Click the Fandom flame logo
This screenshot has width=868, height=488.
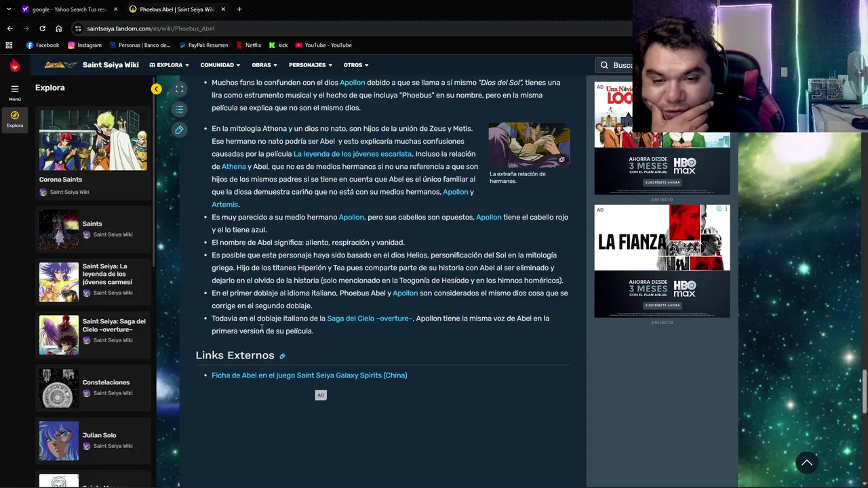pos(14,65)
